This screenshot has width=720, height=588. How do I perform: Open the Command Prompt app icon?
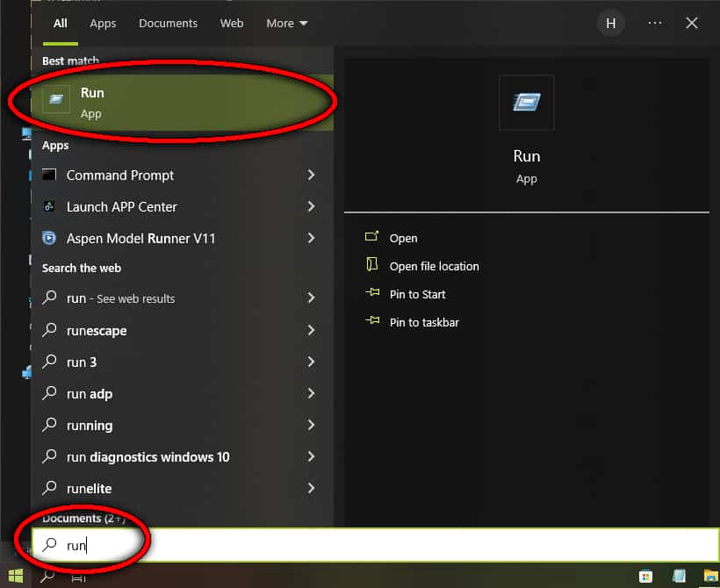click(49, 175)
